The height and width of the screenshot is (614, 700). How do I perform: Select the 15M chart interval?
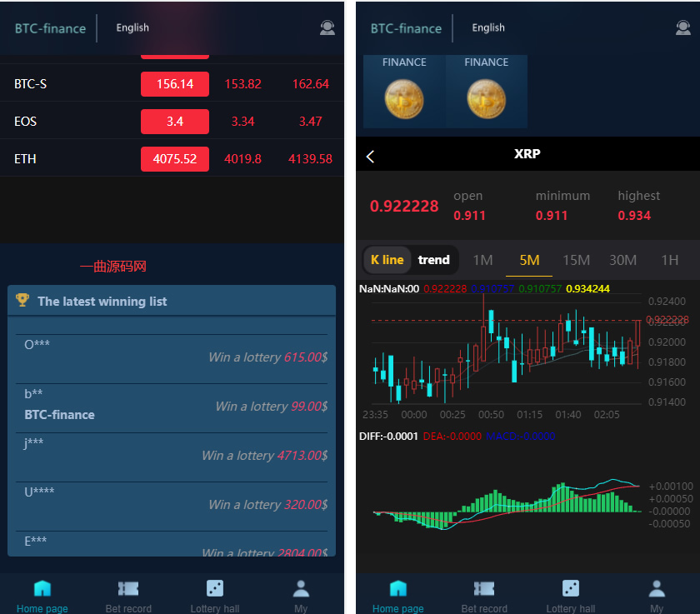coord(576,260)
